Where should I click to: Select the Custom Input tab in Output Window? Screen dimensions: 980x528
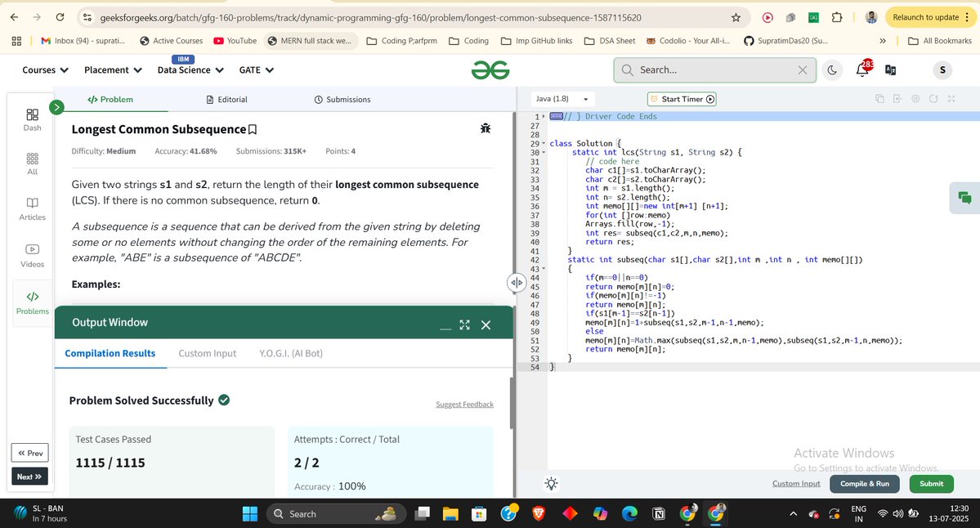point(208,353)
